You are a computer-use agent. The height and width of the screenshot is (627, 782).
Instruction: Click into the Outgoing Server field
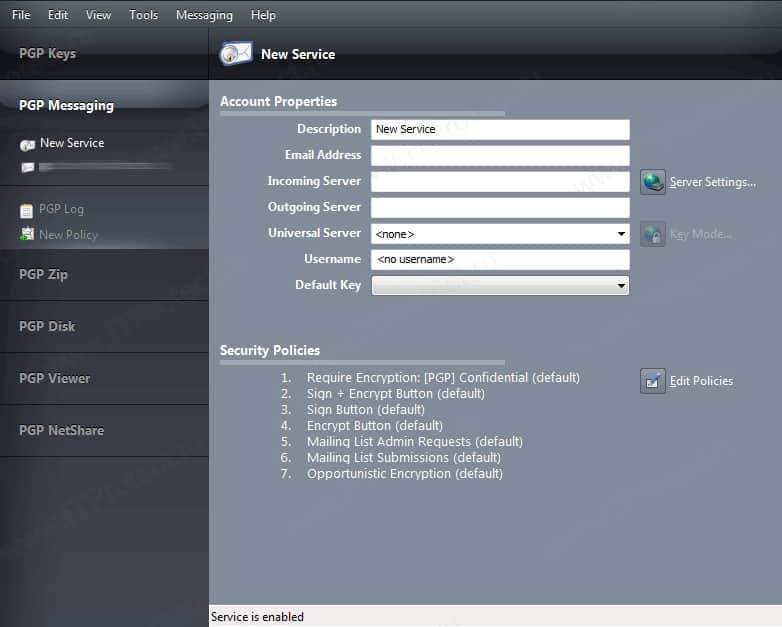500,208
